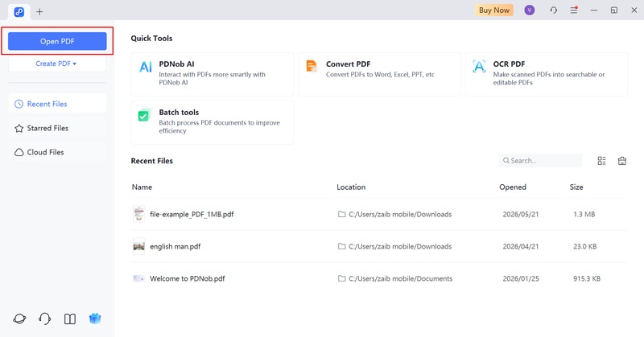Sort by the Location column header
Viewport: 644px width, 337px height.
tap(351, 187)
